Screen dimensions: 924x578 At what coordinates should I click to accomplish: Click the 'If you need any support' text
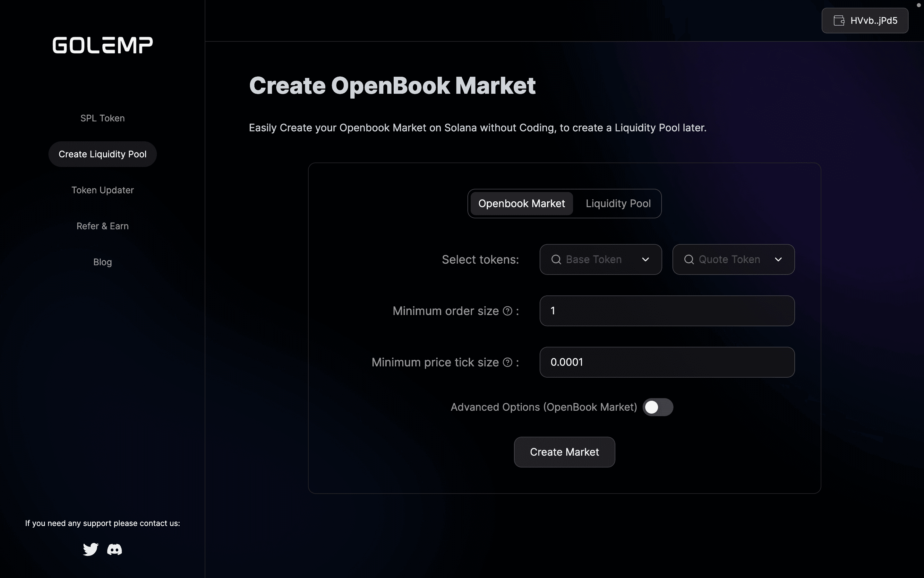tap(103, 523)
